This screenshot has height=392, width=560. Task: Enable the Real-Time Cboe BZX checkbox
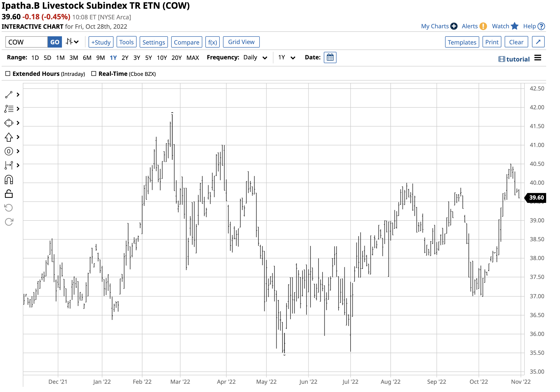[x=94, y=74]
